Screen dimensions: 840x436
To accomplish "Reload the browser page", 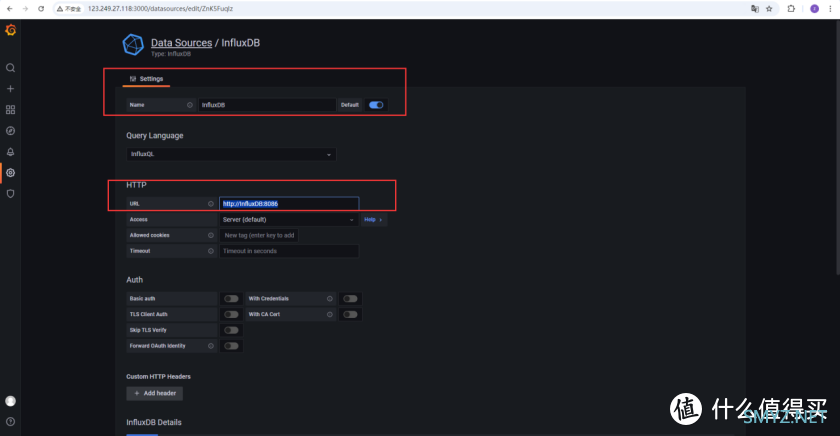I will click(x=41, y=9).
